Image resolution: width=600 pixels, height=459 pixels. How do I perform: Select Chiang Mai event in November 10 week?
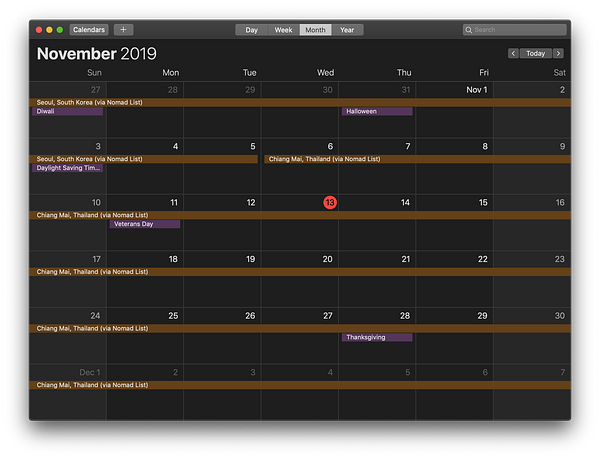(300, 215)
